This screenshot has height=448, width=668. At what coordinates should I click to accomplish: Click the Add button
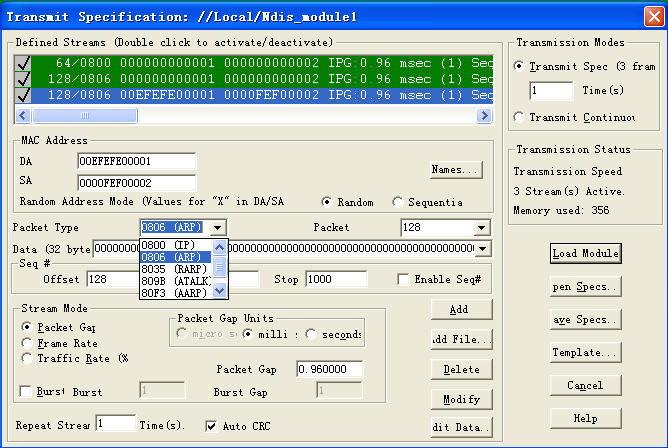[461, 310]
